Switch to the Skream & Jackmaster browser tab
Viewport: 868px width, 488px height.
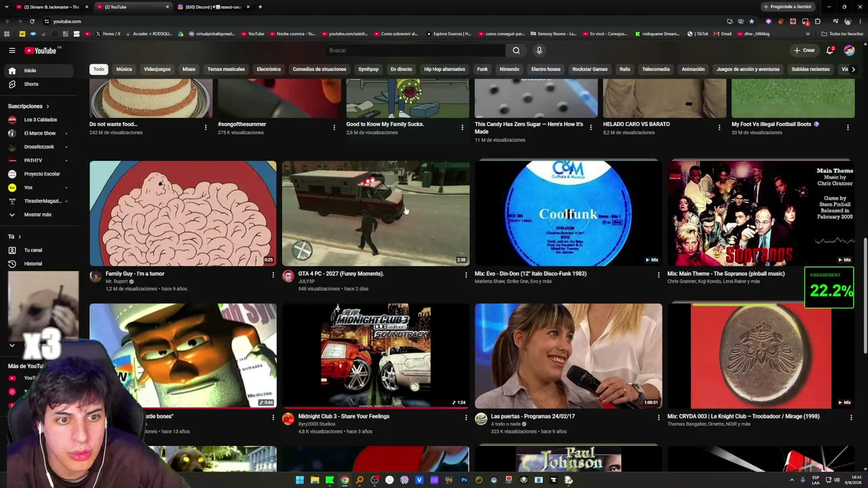tap(52, 7)
